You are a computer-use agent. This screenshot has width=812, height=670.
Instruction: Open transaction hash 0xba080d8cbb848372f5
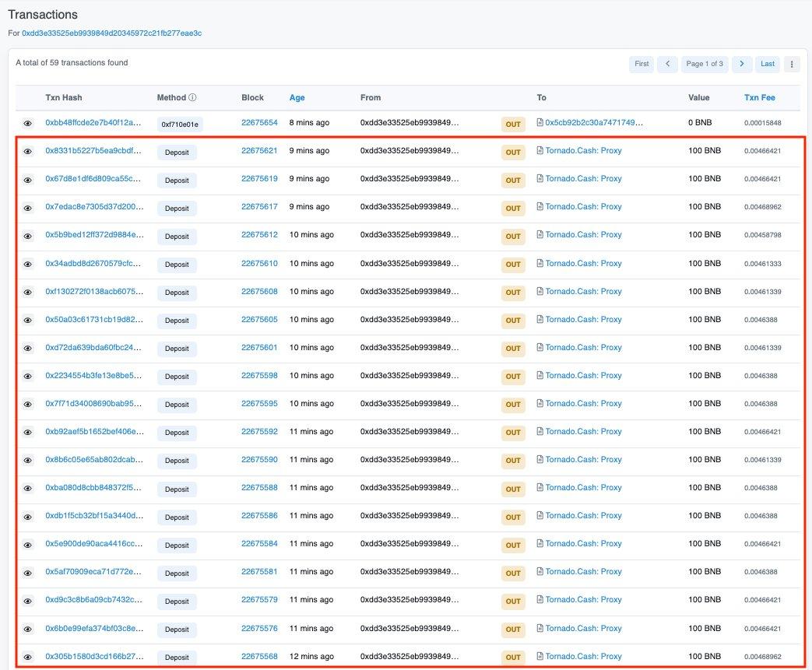click(93, 487)
